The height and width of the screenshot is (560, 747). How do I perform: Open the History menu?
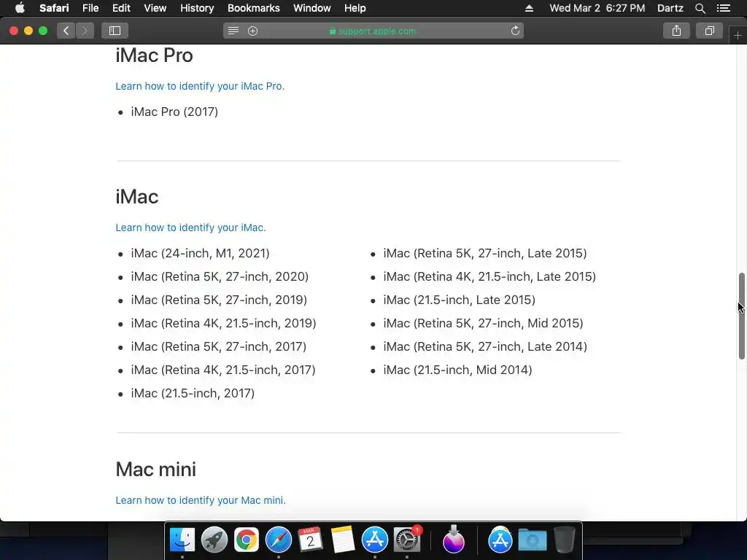(197, 8)
